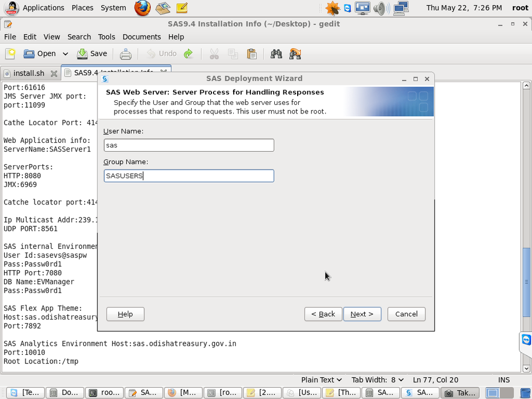Switch to the Tak... screenshot taskbar window

pyautogui.click(x=460, y=393)
